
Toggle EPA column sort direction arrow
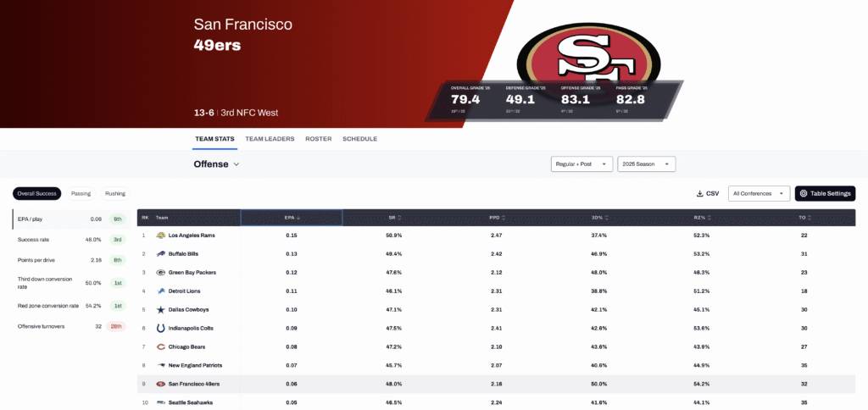[298, 218]
